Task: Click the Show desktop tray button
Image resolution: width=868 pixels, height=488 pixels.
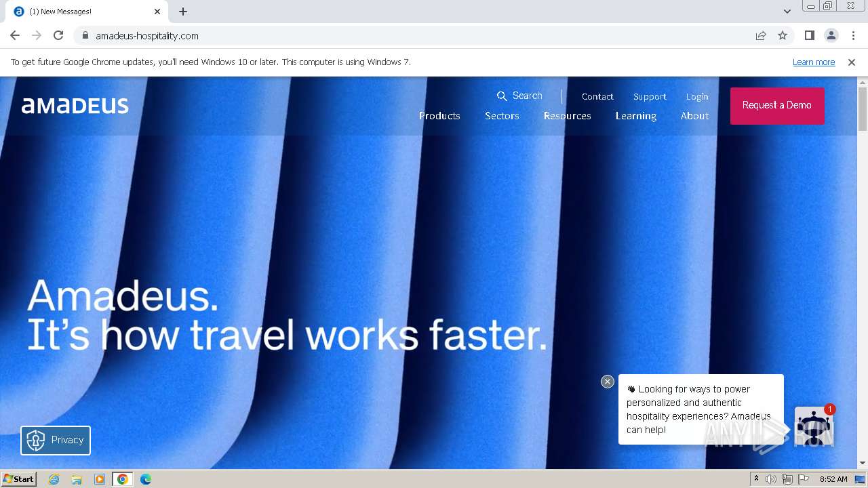Action: 861,479
